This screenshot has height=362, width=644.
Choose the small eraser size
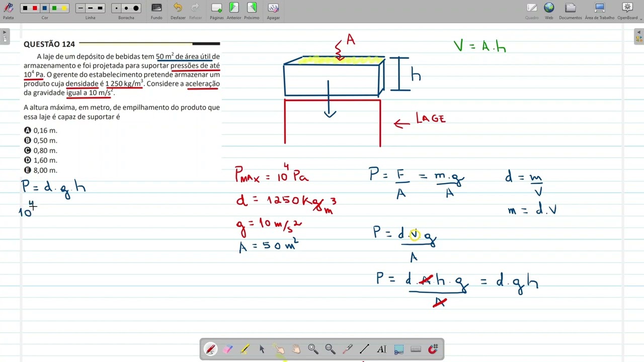[x=117, y=8]
